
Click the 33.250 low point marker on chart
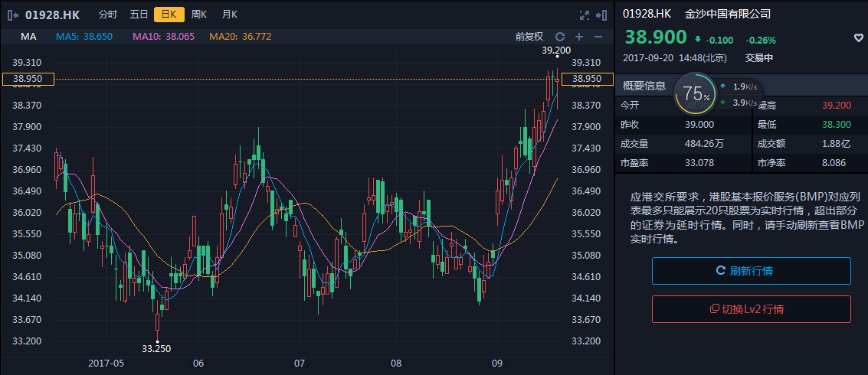[156, 348]
